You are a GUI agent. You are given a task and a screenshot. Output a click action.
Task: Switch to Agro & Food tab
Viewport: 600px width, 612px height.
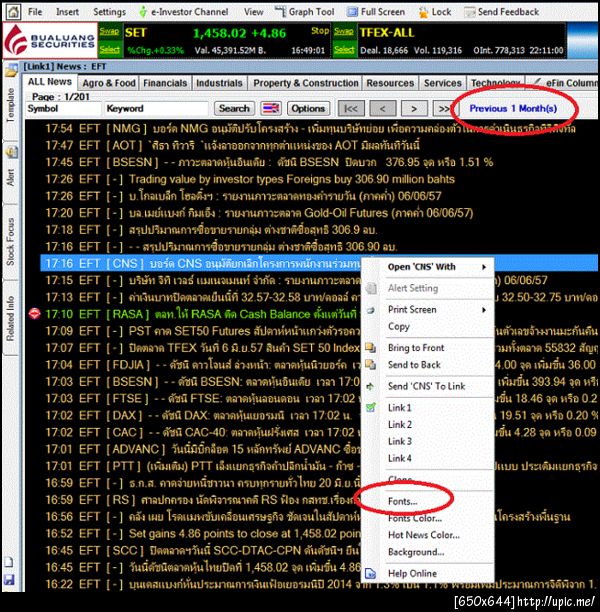point(109,83)
